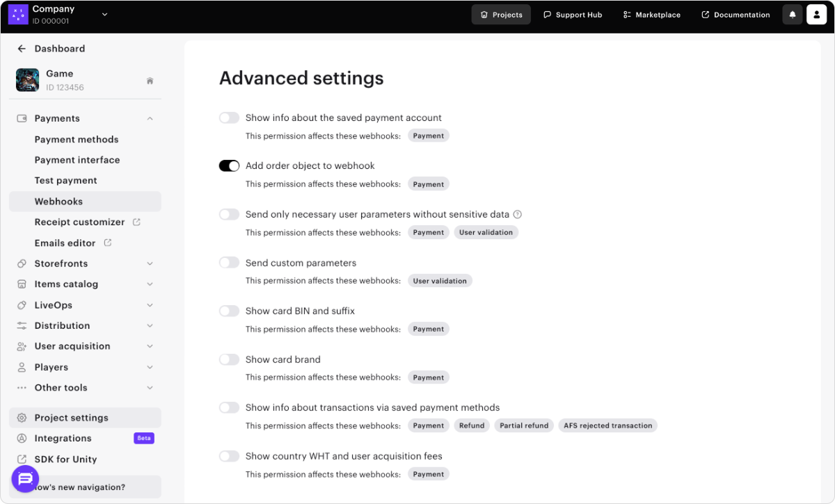This screenshot has width=835, height=504.
Task: Click the Beta badge next to Integrations
Action: 144,439
